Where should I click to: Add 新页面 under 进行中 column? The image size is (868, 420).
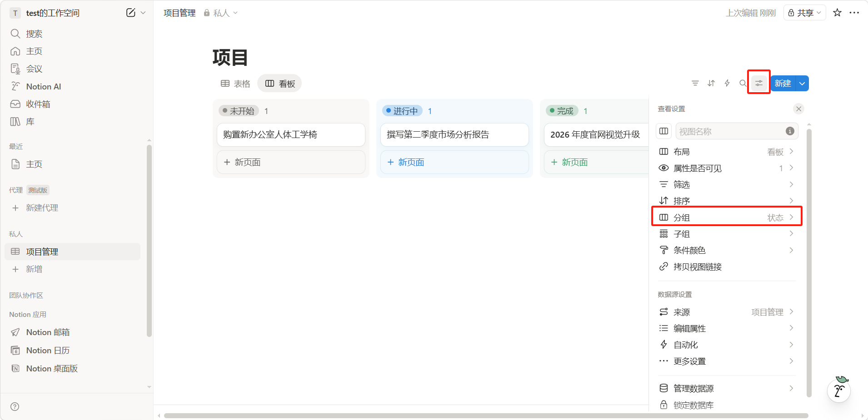pyautogui.click(x=411, y=163)
